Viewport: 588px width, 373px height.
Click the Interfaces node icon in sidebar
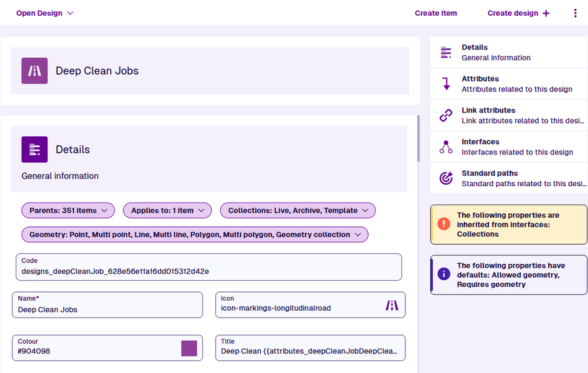click(446, 147)
